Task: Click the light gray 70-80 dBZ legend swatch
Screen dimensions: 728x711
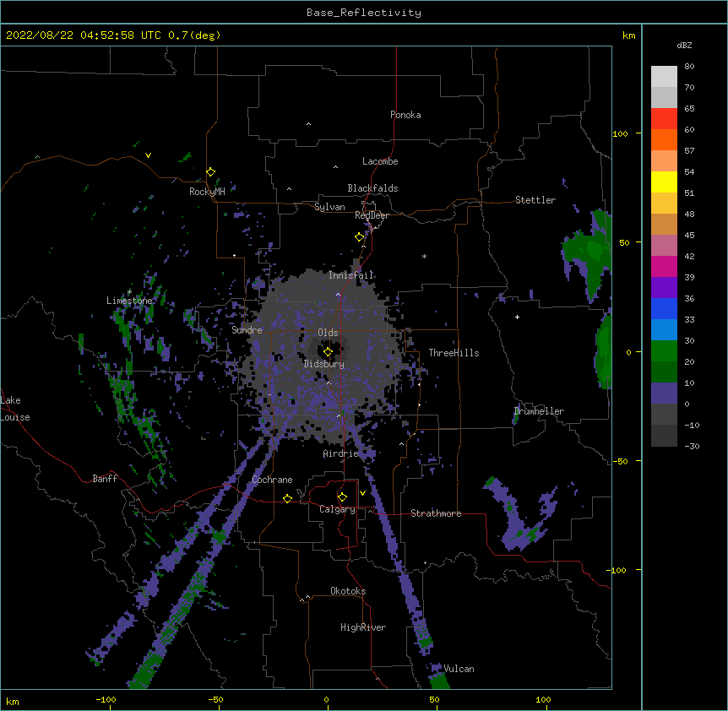Action: (x=664, y=77)
